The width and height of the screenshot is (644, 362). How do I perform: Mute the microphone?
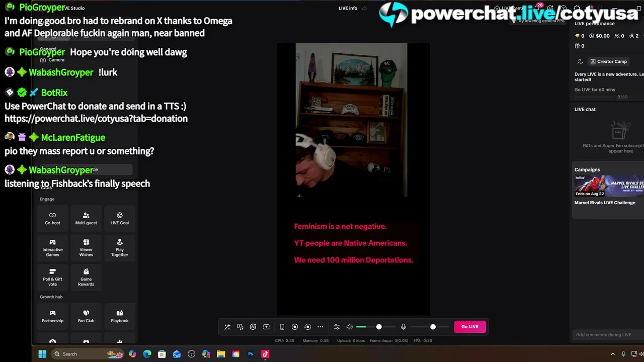click(404, 327)
